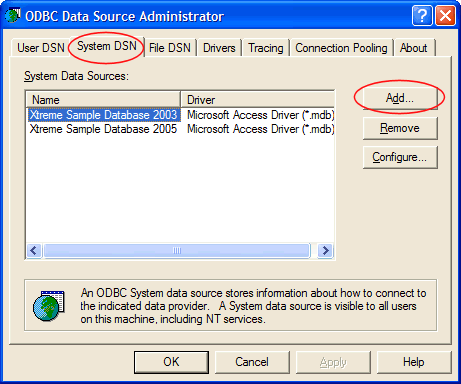
Task: Close the ODBC Data Source Administrator window
Action: (x=445, y=16)
